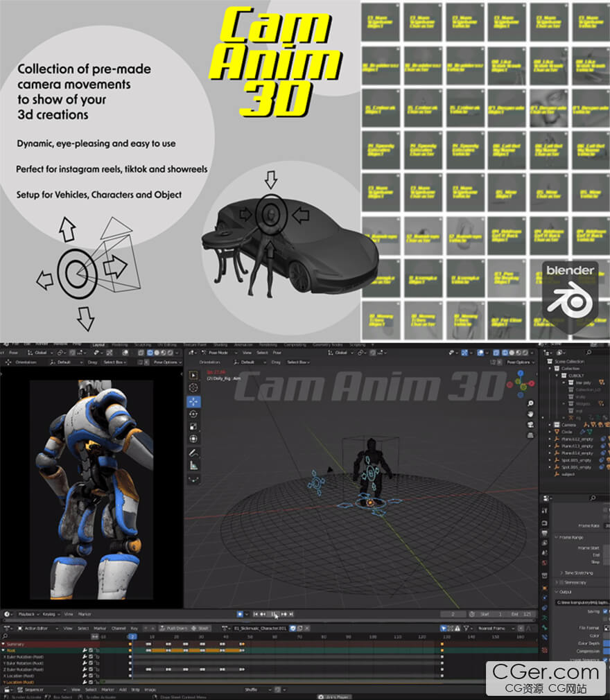Open the Playback dropdown in timeline

coord(28,614)
